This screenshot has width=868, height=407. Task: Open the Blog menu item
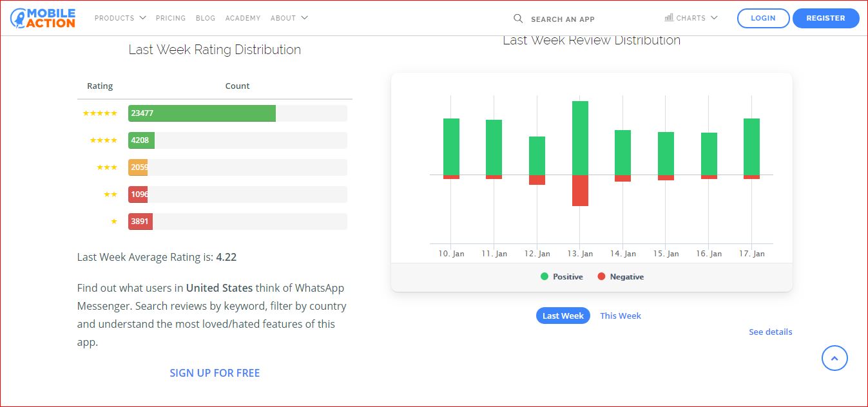(x=206, y=18)
